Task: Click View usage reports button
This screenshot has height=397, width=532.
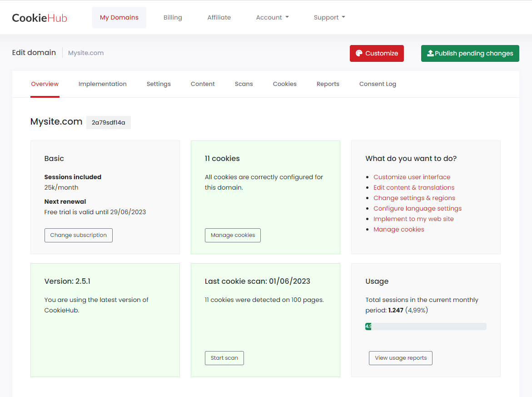Action: tap(401, 358)
